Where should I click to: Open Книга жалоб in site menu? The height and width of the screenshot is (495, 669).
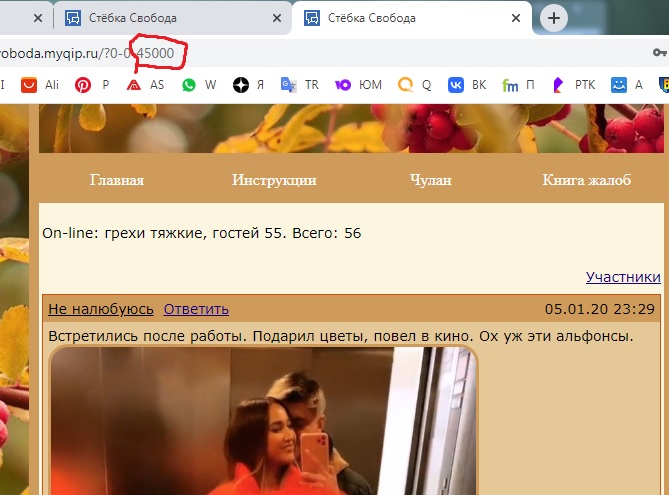[x=586, y=180]
